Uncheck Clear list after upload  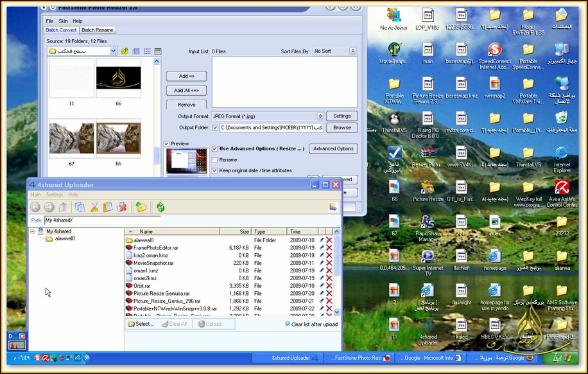[288, 324]
